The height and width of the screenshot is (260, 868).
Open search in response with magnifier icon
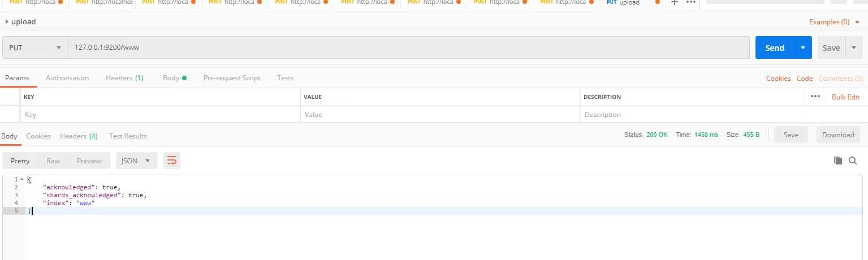[853, 161]
